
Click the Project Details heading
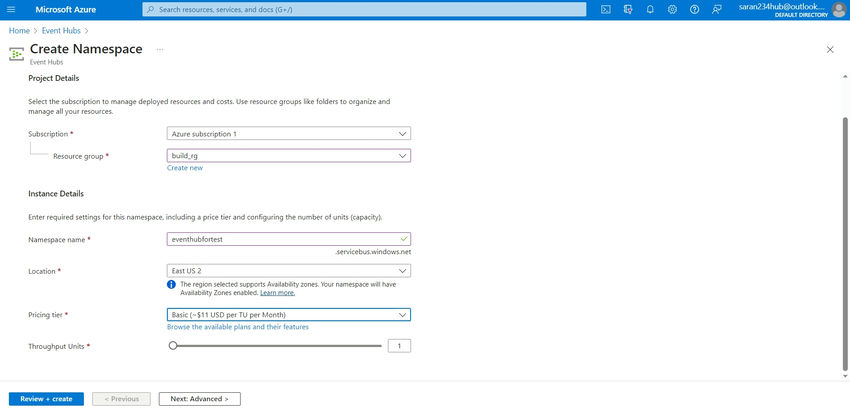coord(54,78)
